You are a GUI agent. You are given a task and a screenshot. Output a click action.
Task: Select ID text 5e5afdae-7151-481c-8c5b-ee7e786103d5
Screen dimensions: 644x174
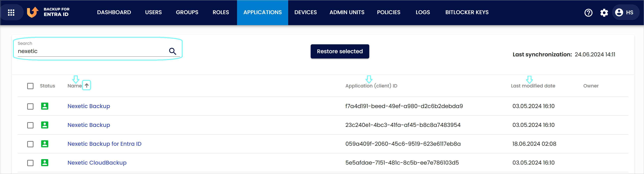(x=402, y=162)
